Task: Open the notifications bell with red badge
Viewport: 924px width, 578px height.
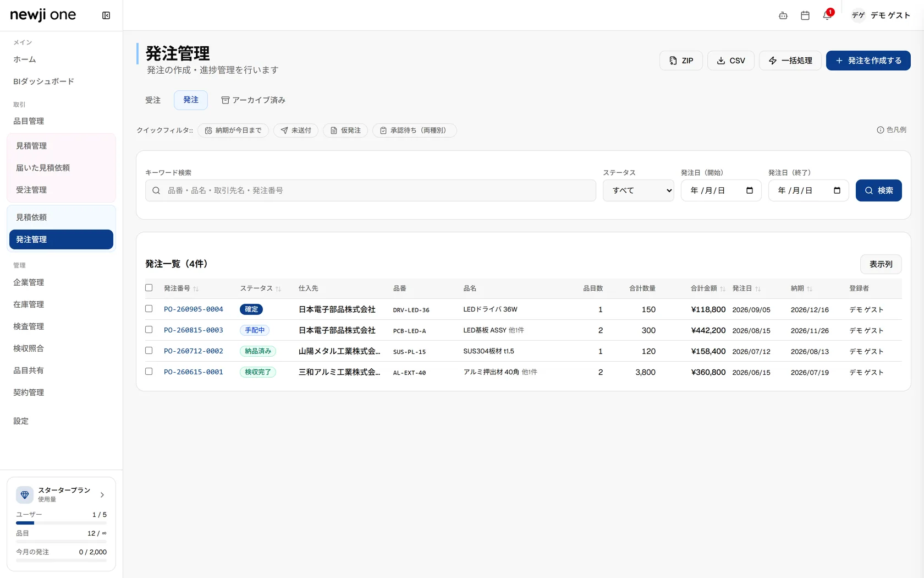Action: (x=827, y=15)
